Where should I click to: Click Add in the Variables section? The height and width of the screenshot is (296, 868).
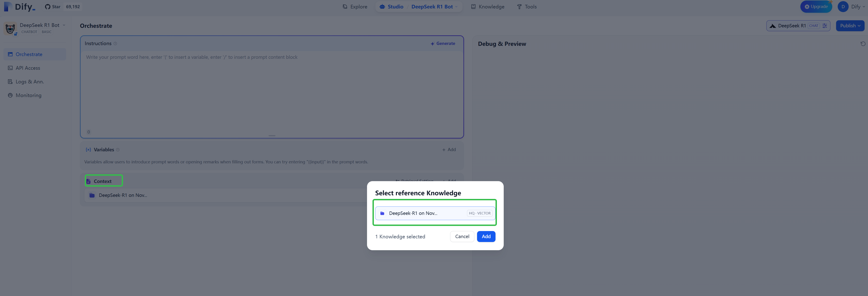pos(449,150)
